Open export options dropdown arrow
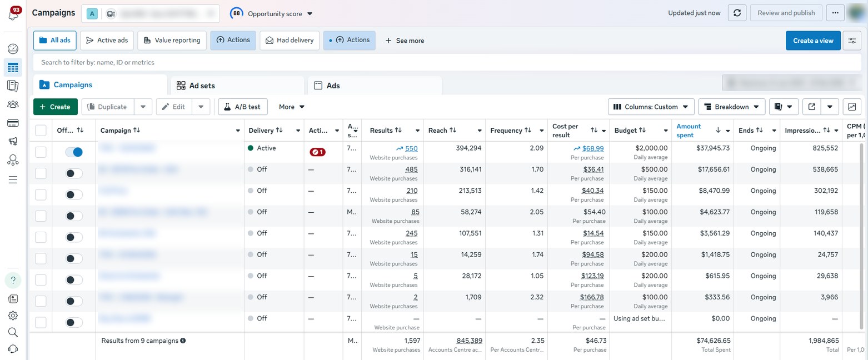 coord(830,107)
